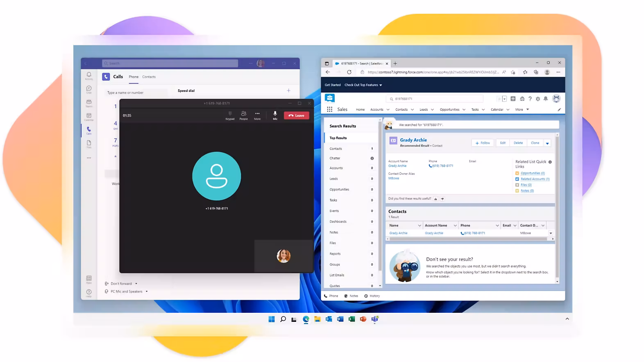Open More options in the call toolbar
This screenshot has width=644, height=362.
(x=257, y=115)
